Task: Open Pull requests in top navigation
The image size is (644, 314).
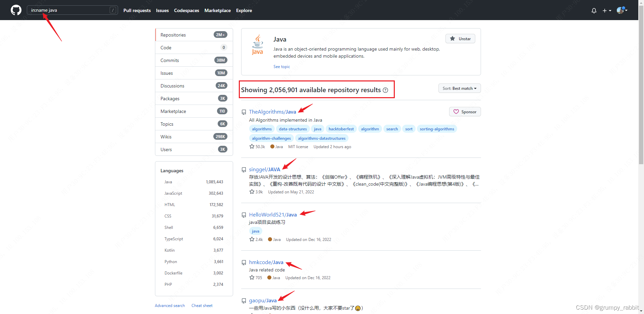Action: point(137,10)
